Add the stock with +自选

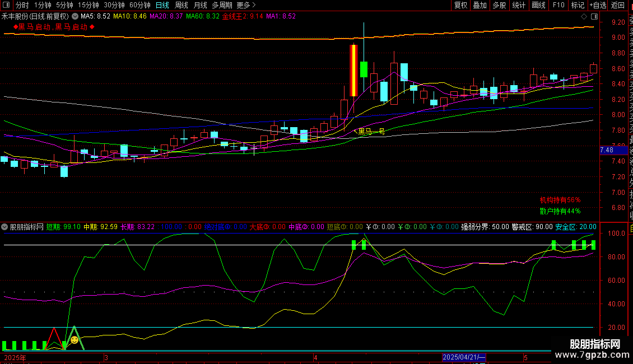[598, 5]
